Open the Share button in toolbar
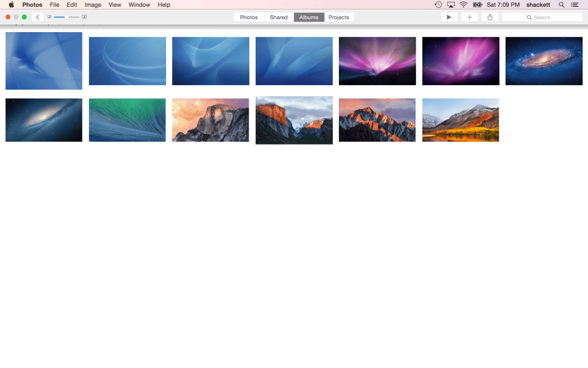 tap(490, 17)
